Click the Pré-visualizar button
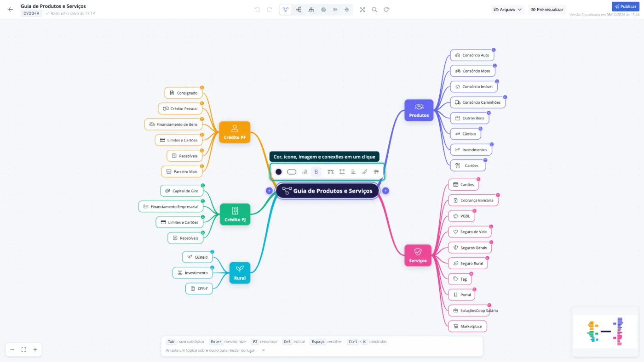Viewport: 644px width, 362px height. tap(547, 9)
